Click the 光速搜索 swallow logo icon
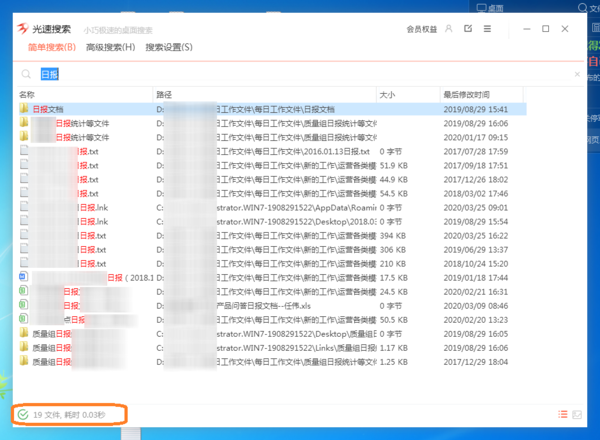 (x=23, y=29)
